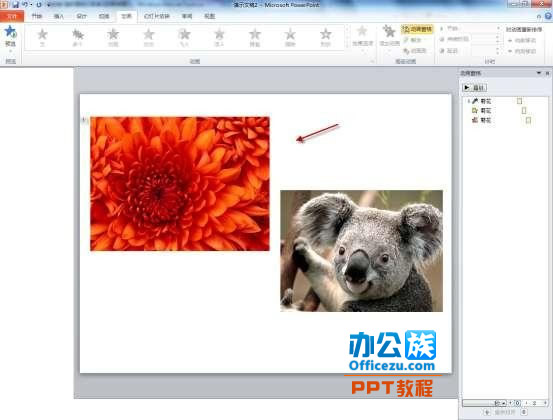553x420 pixels.
Task: Increase the Duration value with its spinner arrow
Action: click(498, 37)
